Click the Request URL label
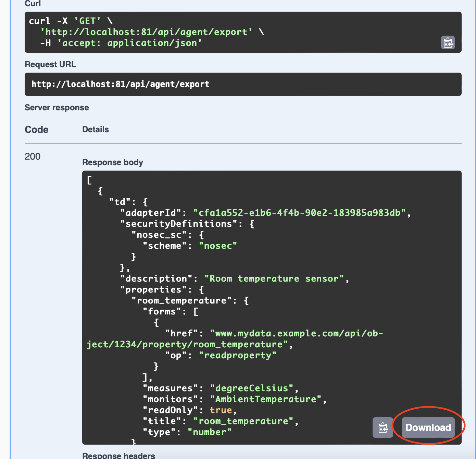The width and height of the screenshot is (476, 459). coord(50,64)
